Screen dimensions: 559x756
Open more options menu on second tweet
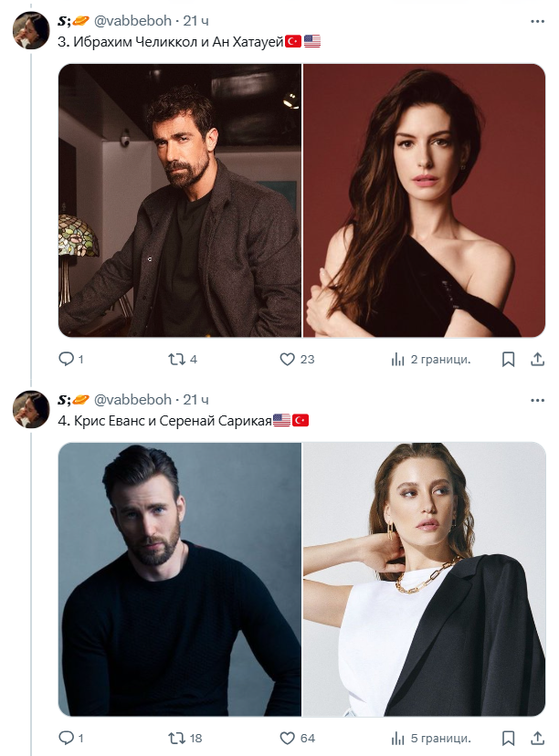537,399
